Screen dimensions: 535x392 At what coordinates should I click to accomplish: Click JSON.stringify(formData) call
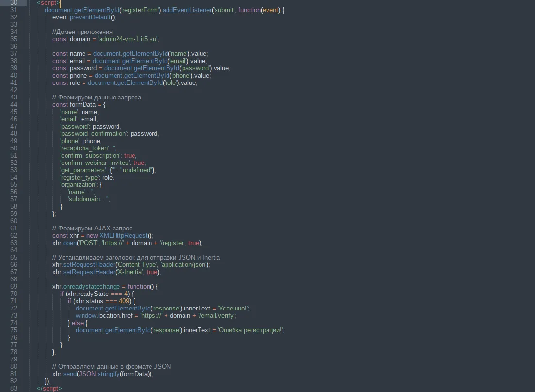(x=115, y=374)
